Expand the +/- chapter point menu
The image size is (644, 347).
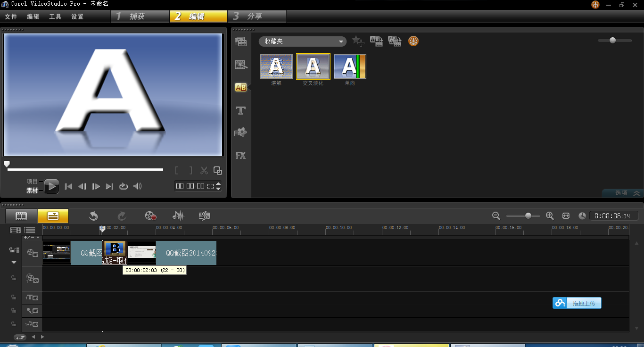coord(32,237)
